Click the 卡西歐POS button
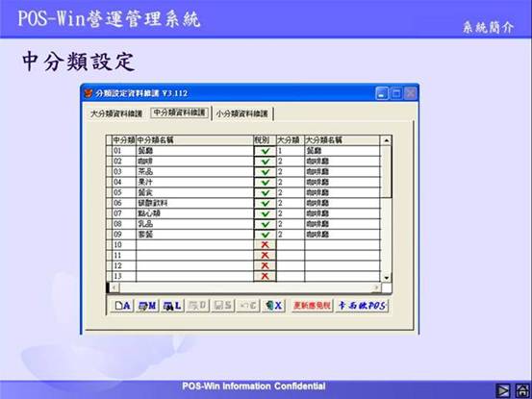The height and width of the screenshot is (399, 532). 362,306
